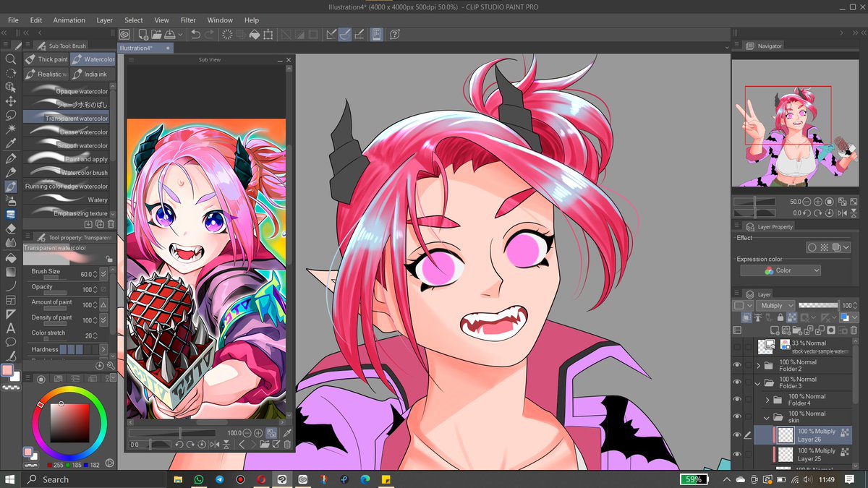
Task: Open the Multiply blending mode dropdown
Action: 775,306
